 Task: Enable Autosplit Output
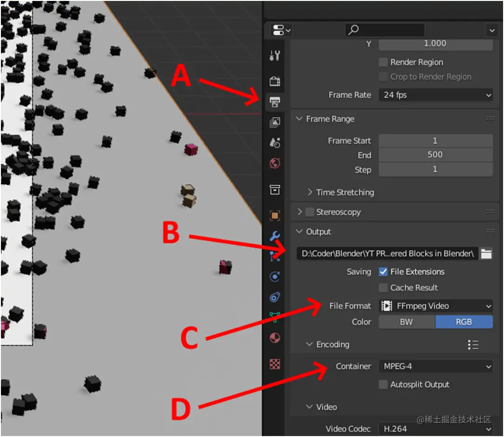pyautogui.click(x=383, y=384)
